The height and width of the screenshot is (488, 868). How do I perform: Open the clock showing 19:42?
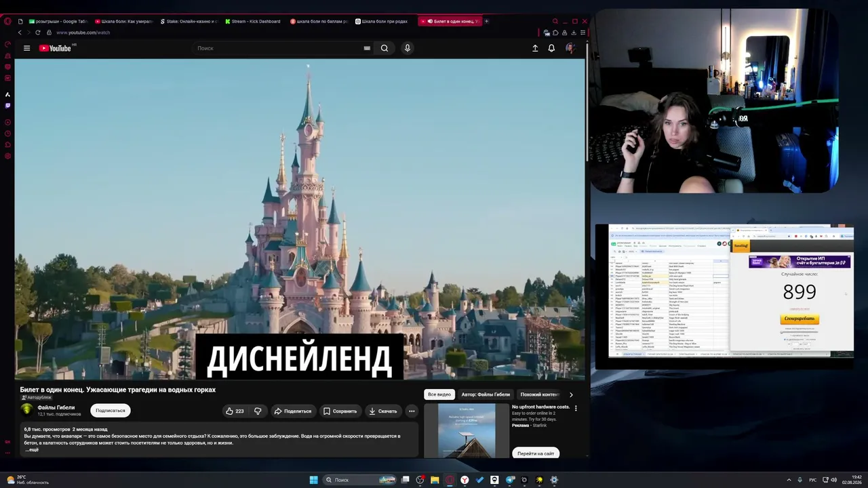tap(852, 480)
